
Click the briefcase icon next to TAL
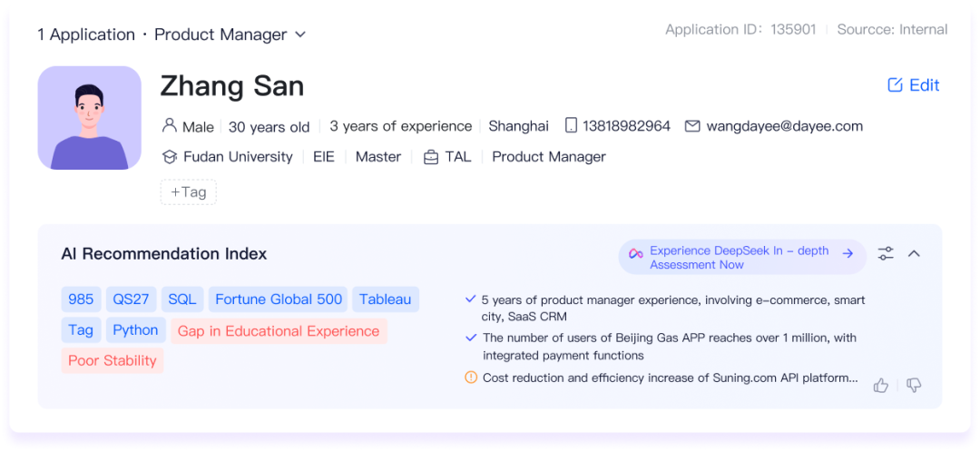(x=431, y=157)
